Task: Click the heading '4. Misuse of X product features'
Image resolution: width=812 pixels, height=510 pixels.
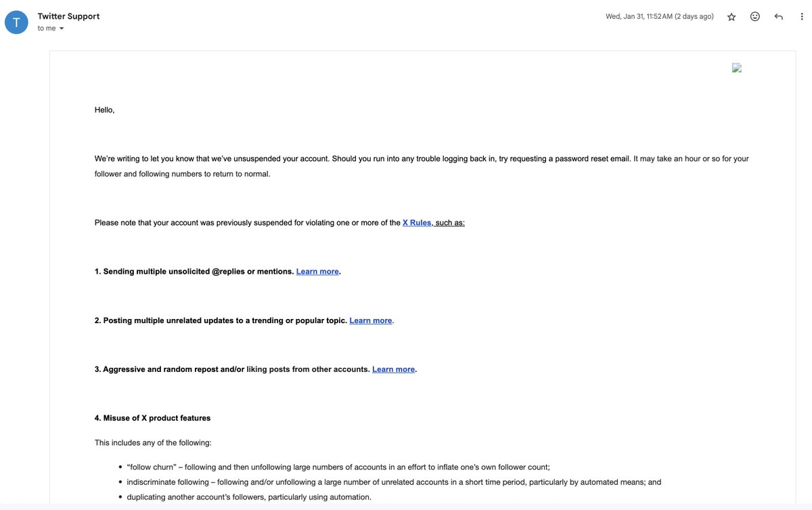Action: pos(152,418)
